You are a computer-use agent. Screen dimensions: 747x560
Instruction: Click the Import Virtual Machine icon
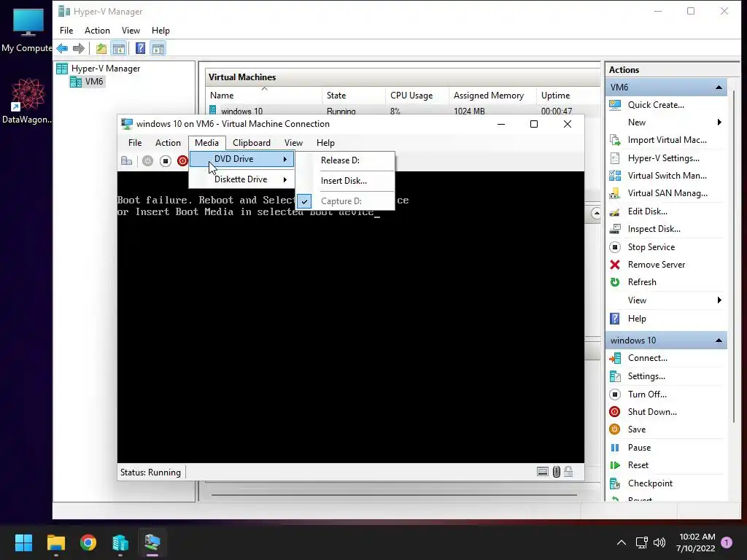click(615, 140)
